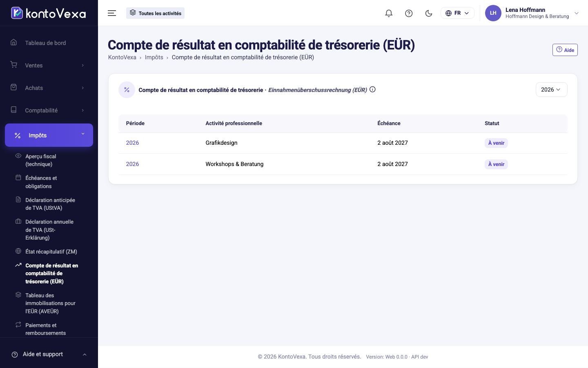Click the home icon for Tableau de bord
588x368 pixels.
[14, 43]
